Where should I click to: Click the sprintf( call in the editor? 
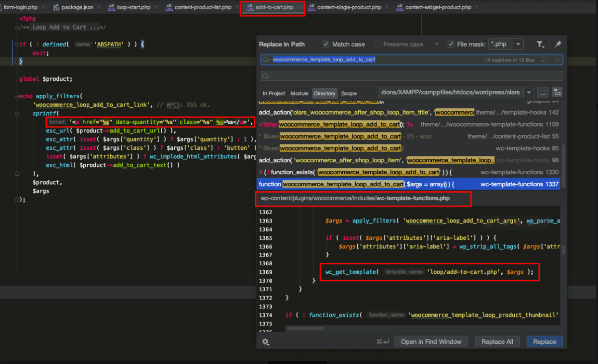coord(45,114)
